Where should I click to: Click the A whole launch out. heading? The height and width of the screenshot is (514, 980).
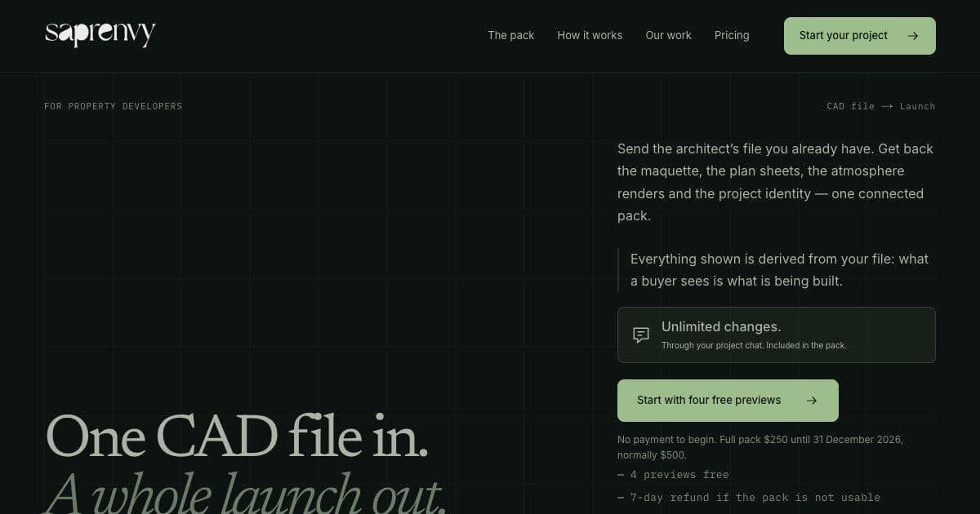tap(245, 494)
